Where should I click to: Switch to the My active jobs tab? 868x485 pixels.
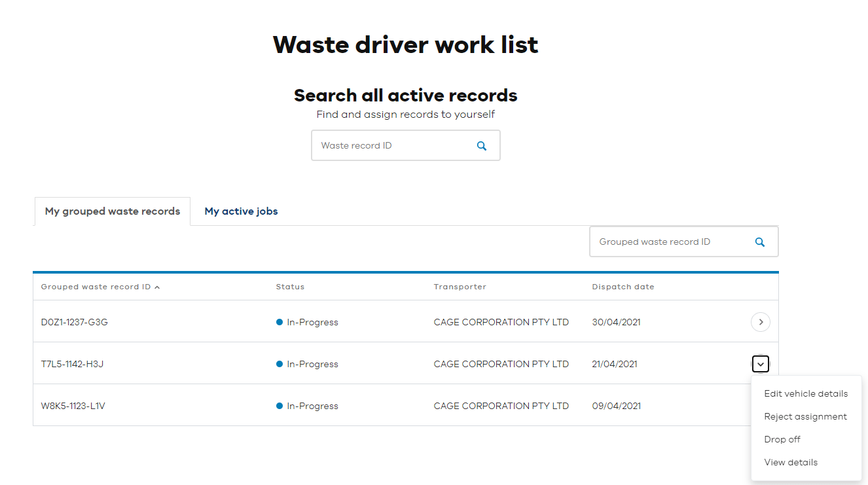click(241, 211)
